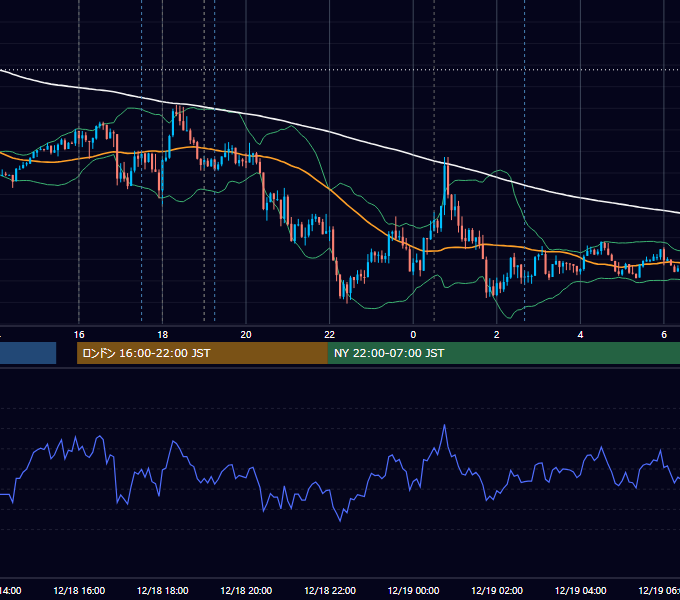
Task: Click hour label 16 on price chart axis
Action: pyautogui.click(x=79, y=335)
